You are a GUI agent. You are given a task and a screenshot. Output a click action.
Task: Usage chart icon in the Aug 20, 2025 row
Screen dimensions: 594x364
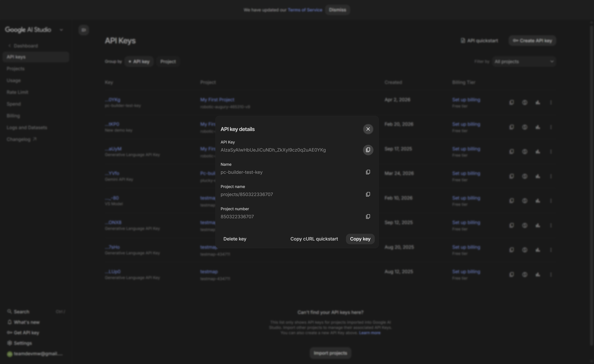(x=538, y=250)
